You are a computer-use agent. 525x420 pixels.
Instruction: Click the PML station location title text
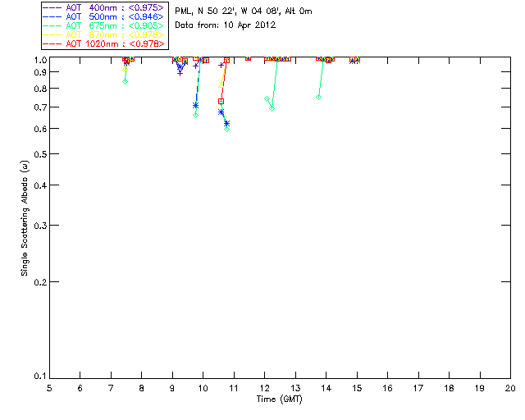(244, 11)
